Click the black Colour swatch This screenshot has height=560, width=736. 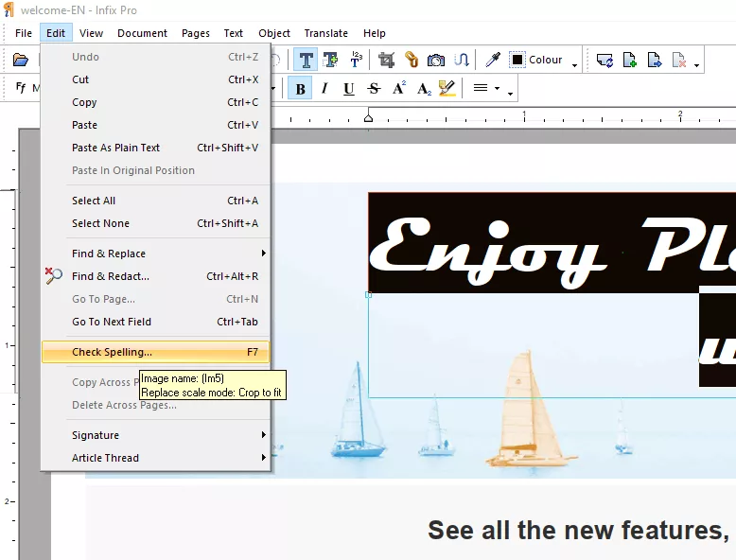(517, 60)
